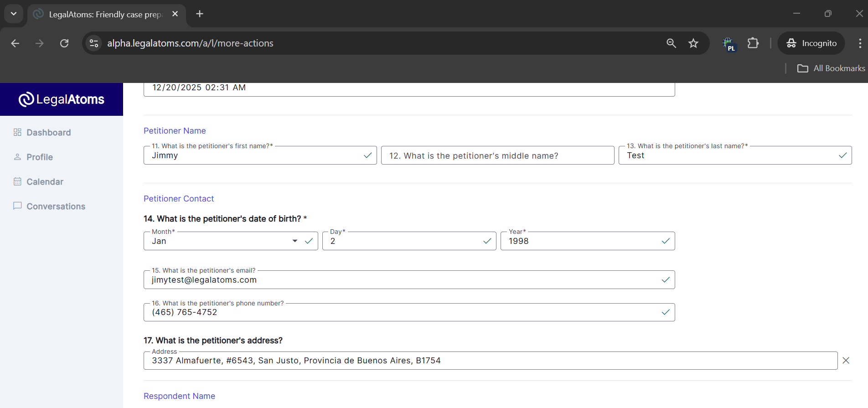Click the petitioner's phone number field
Image resolution: width=868 pixels, height=408 pixels.
401,313
